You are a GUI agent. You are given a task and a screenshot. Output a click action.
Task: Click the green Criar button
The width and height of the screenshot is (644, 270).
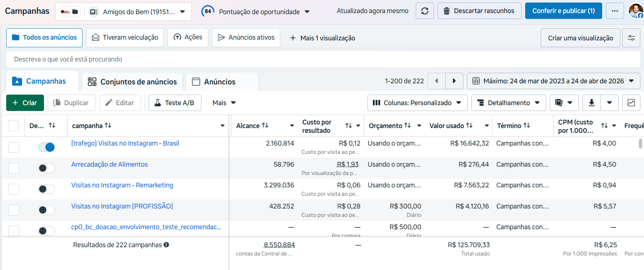click(x=25, y=103)
